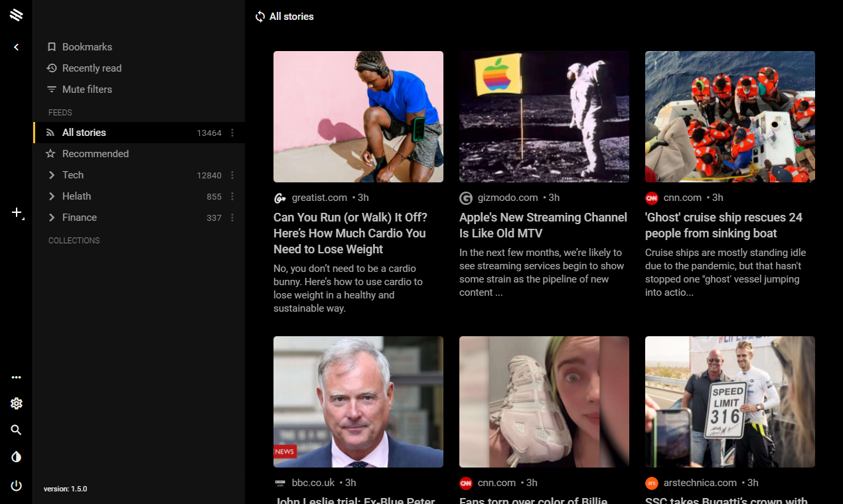The image size is (843, 504).
Task: Click the astronaut with Apple flag thumbnail
Action: point(544,117)
